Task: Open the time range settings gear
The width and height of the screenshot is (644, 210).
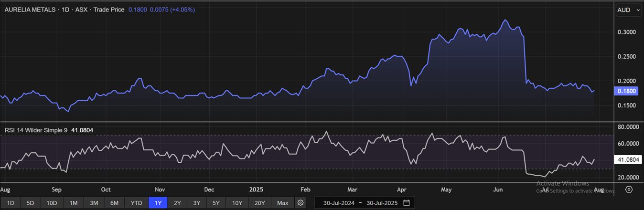Action: pos(301,203)
